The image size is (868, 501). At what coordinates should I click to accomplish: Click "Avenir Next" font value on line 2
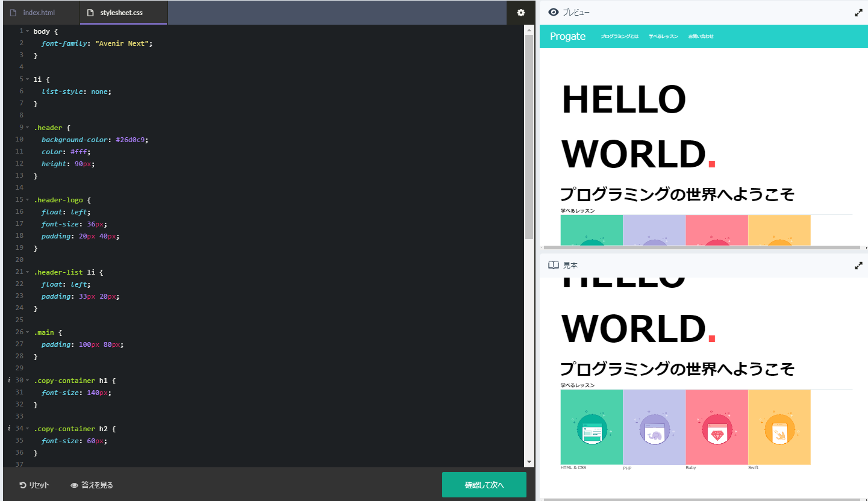(123, 43)
